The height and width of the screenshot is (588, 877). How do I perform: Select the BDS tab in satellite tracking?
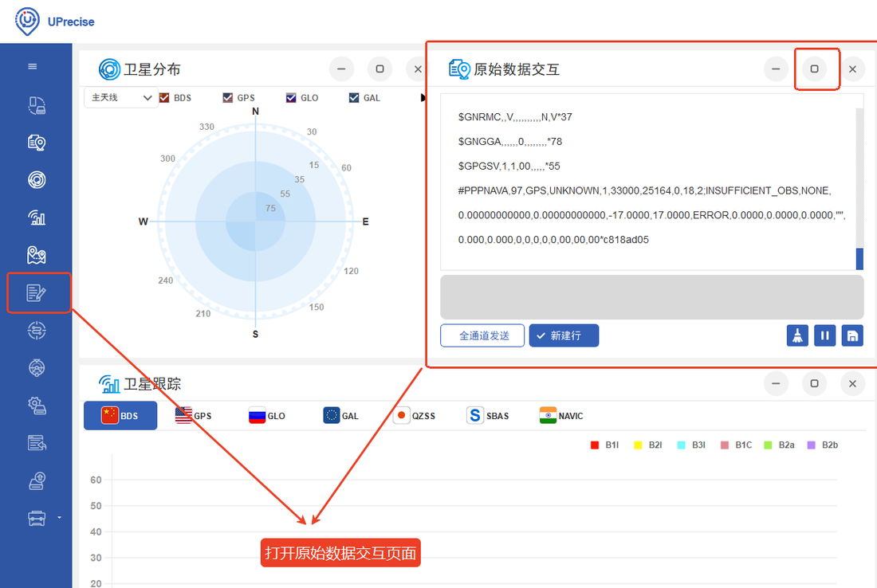pyautogui.click(x=120, y=416)
